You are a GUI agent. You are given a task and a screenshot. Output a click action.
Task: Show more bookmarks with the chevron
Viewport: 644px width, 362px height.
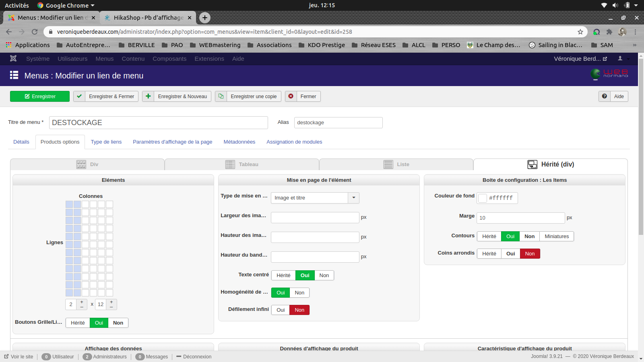[635, 45]
